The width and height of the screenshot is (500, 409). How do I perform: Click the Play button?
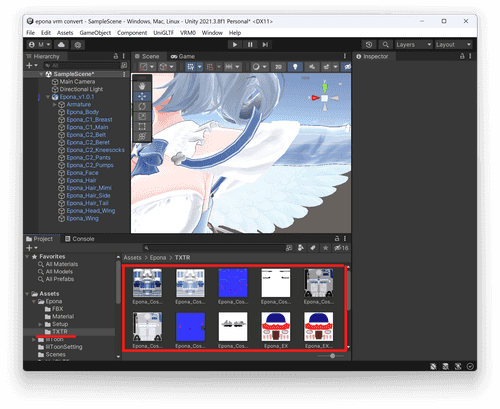[235, 45]
